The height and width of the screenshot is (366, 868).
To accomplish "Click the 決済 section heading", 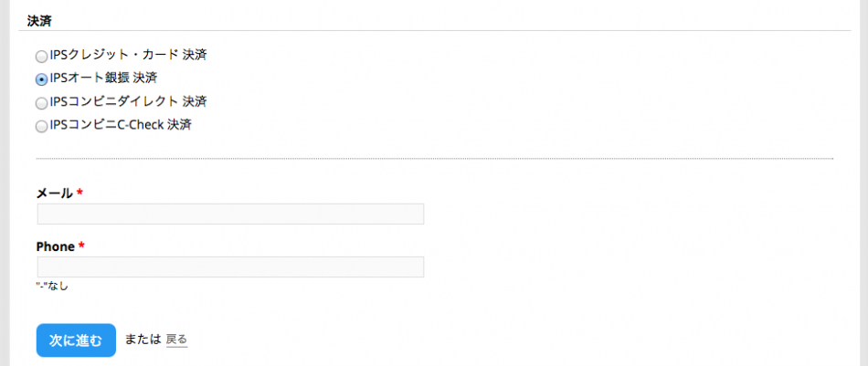I will 39,20.
